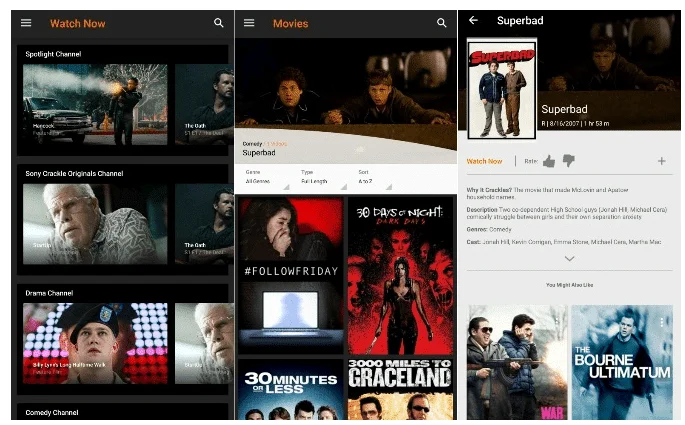Open Startup thumbnail in Sony Crackle Originals
This screenshot has height=425, width=685.
point(95,224)
